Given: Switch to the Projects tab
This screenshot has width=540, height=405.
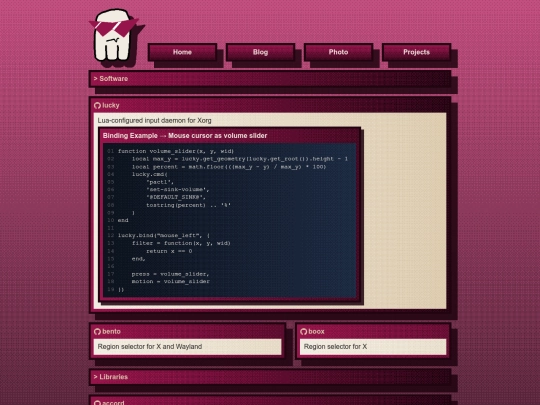Looking at the screenshot, I should 416,52.
